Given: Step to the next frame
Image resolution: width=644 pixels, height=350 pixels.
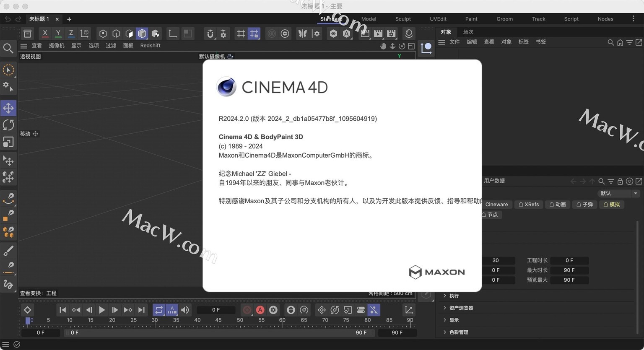Looking at the screenshot, I should coord(115,310).
